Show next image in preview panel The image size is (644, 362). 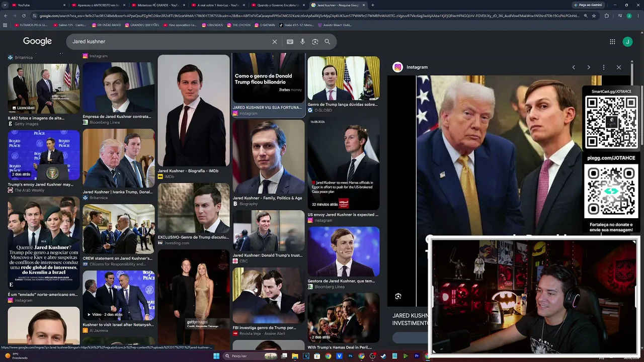[589, 67]
